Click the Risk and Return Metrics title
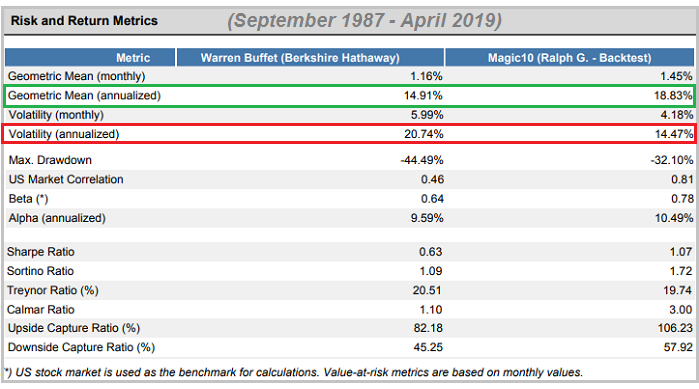Viewport: 699px width, 389px height. point(84,21)
